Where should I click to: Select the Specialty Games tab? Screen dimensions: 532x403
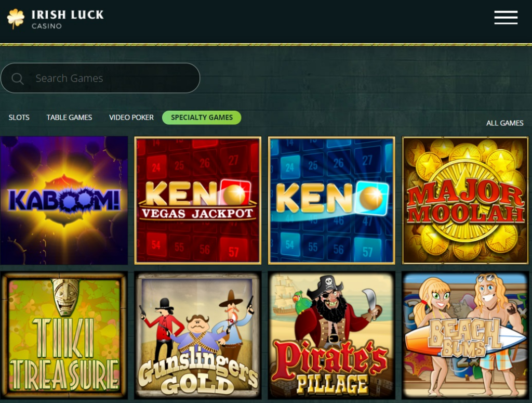(202, 118)
